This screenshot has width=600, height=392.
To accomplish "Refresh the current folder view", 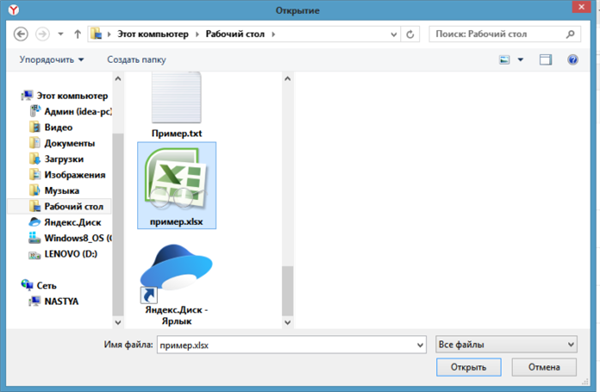I will 410,34.
